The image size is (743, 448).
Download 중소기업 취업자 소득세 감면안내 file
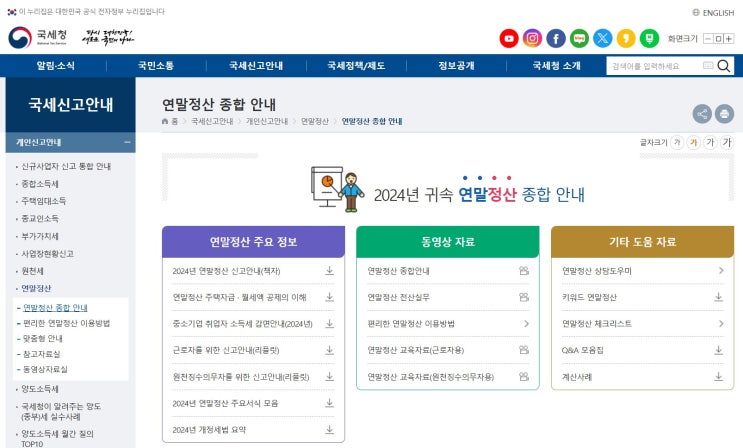point(329,324)
